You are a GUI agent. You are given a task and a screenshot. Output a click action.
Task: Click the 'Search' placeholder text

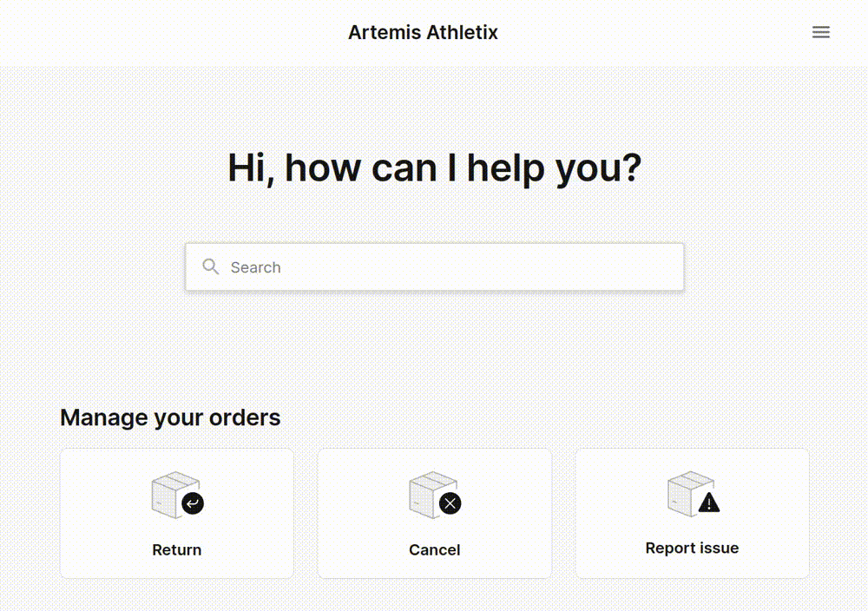256,267
